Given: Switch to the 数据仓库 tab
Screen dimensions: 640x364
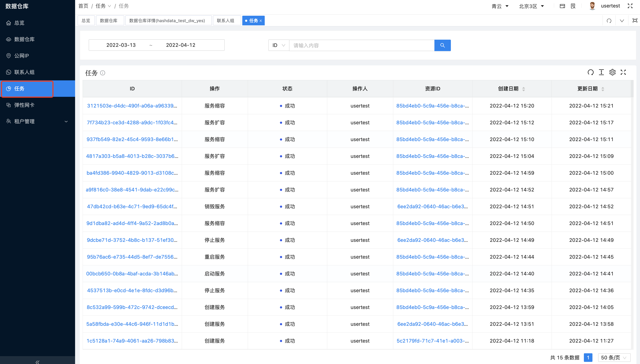Looking at the screenshot, I should 110,20.
